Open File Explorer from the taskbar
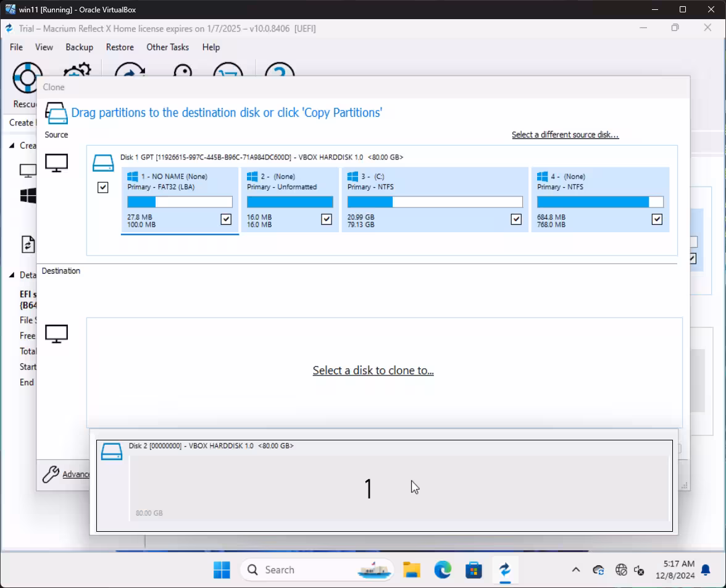This screenshot has width=726, height=588. point(411,570)
